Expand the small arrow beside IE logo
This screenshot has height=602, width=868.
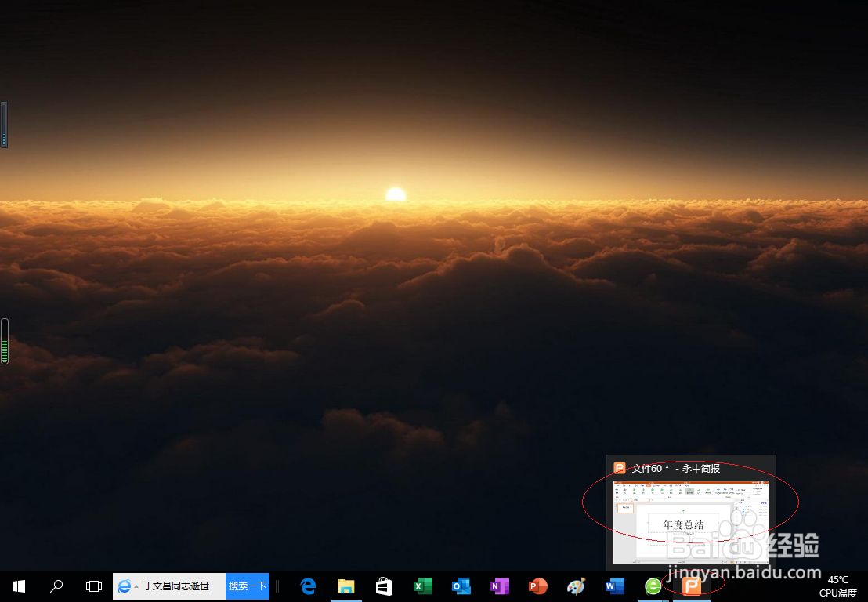pyautogui.click(x=136, y=586)
